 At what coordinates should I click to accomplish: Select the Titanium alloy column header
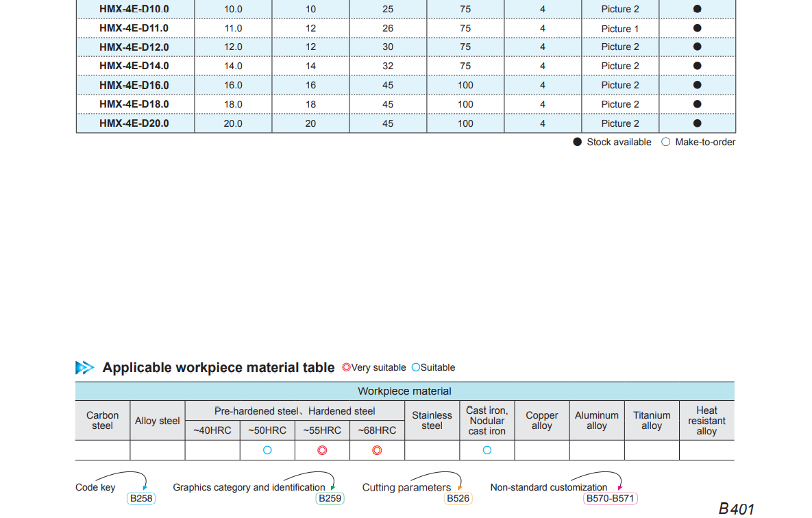pos(652,420)
